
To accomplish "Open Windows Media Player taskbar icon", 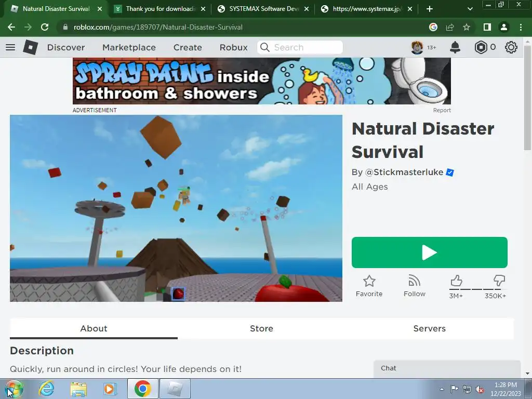I will [x=110, y=389].
